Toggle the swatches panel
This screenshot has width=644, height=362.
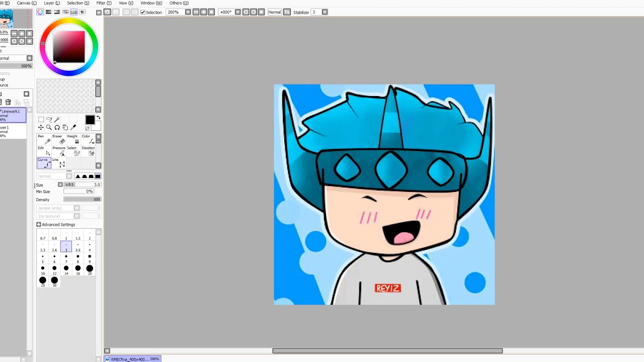tap(74, 12)
